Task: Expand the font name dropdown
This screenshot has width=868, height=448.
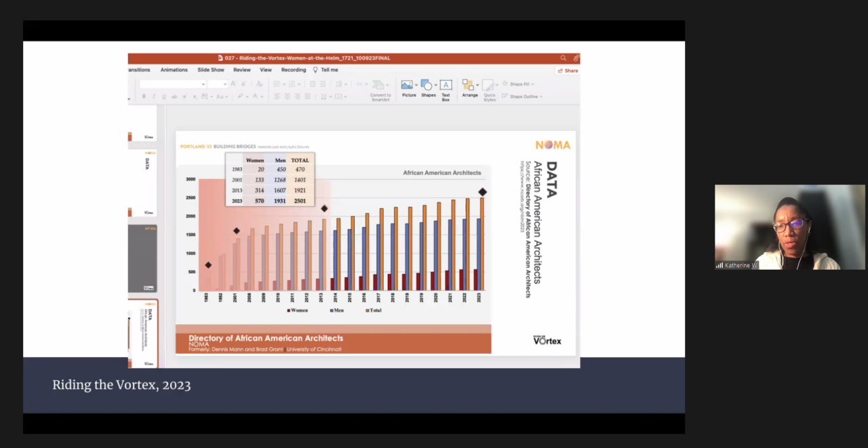Action: point(203,84)
